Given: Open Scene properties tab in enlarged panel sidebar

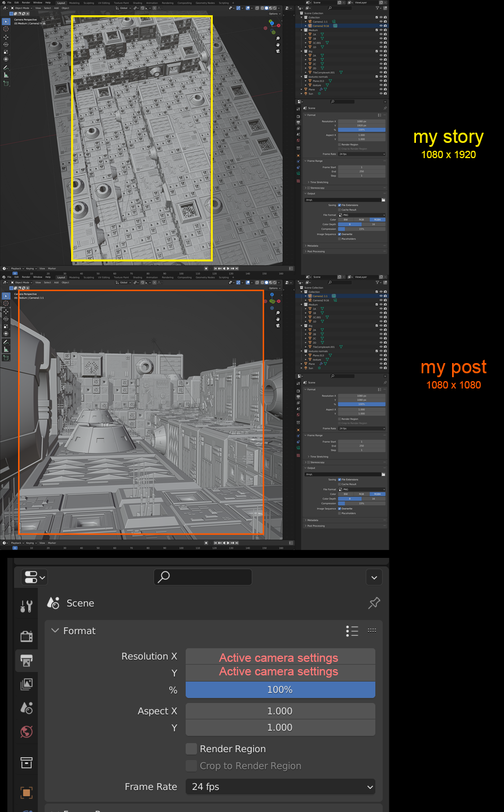Looking at the screenshot, I should click(27, 708).
